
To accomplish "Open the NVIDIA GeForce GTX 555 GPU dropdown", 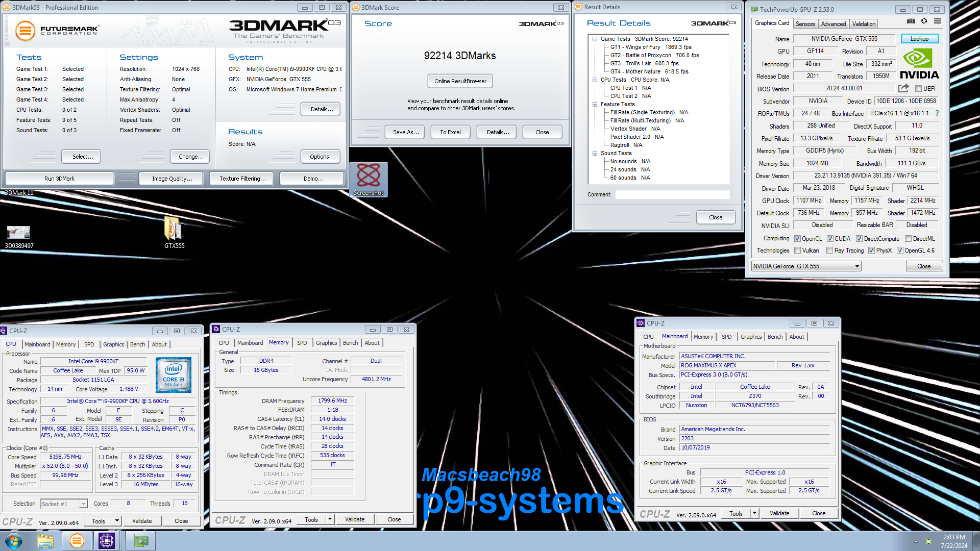I will click(806, 266).
